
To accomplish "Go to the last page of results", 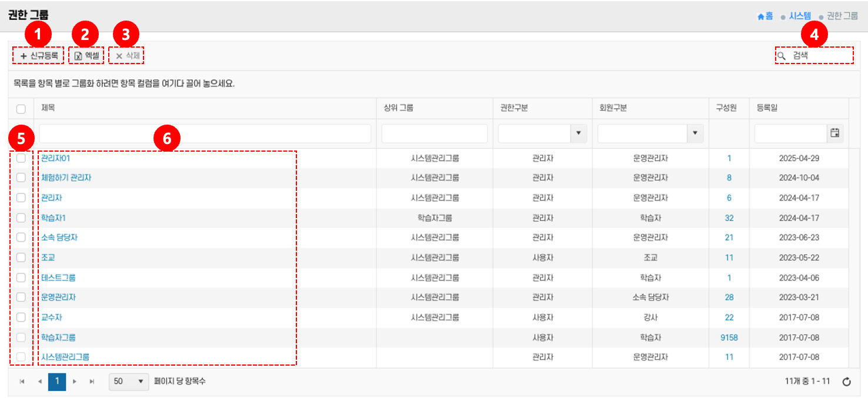I will point(92,382).
